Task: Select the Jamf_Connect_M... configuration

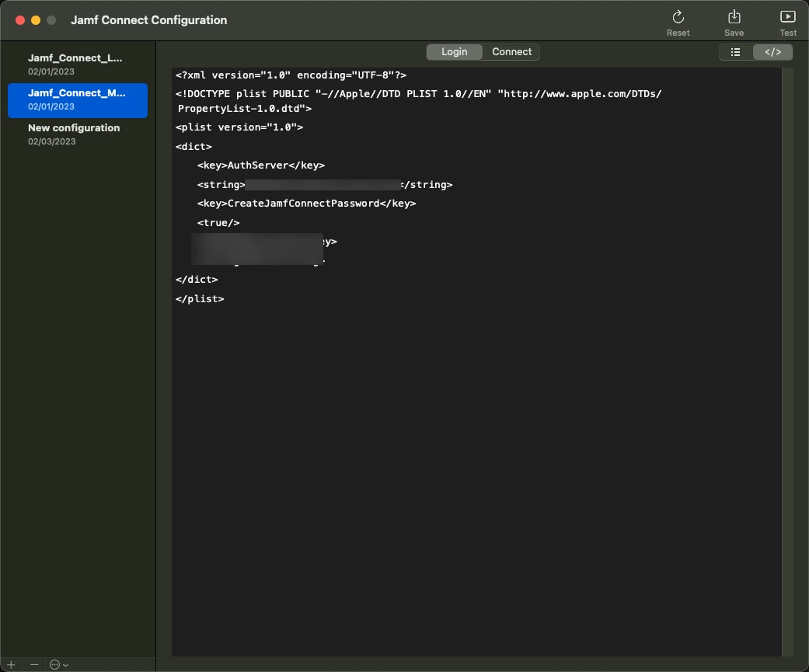Action: 78,100
